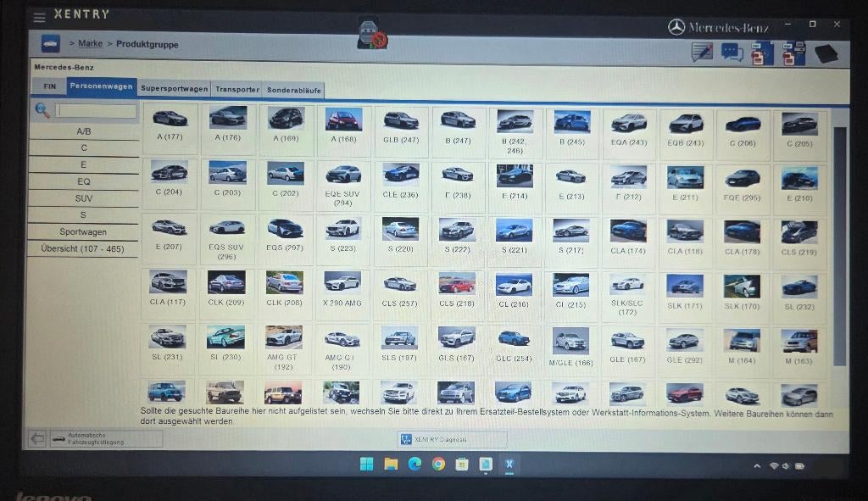The height and width of the screenshot is (501, 868).
Task: Open the Sonderabläufe tab
Action: point(294,90)
